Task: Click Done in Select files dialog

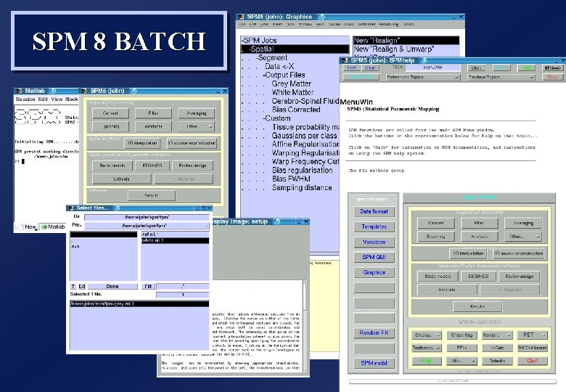Action: [112, 286]
